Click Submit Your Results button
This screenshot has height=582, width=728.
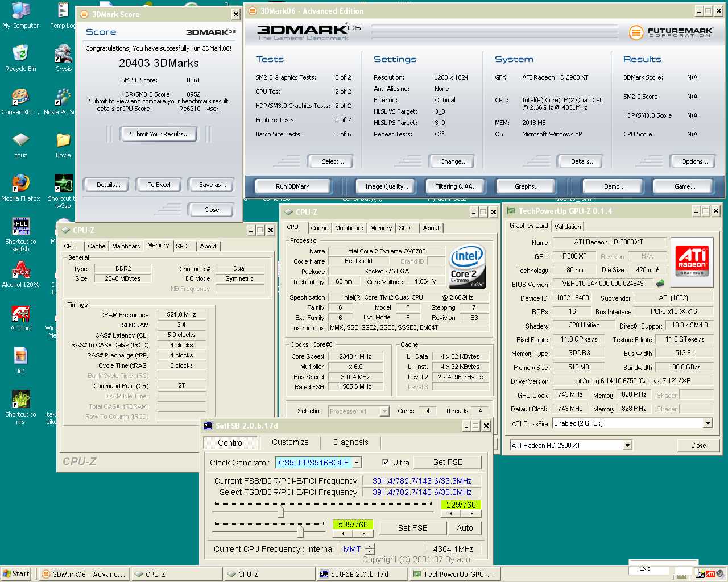(x=159, y=134)
